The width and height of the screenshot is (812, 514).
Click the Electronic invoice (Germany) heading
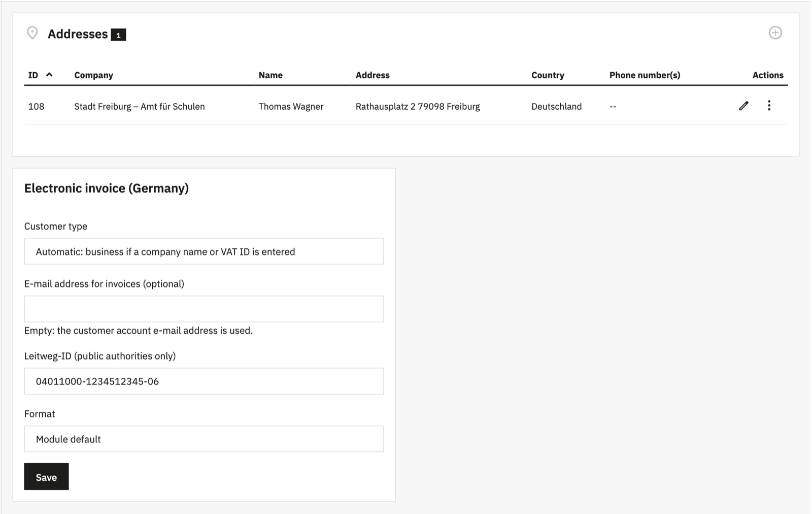coord(107,188)
